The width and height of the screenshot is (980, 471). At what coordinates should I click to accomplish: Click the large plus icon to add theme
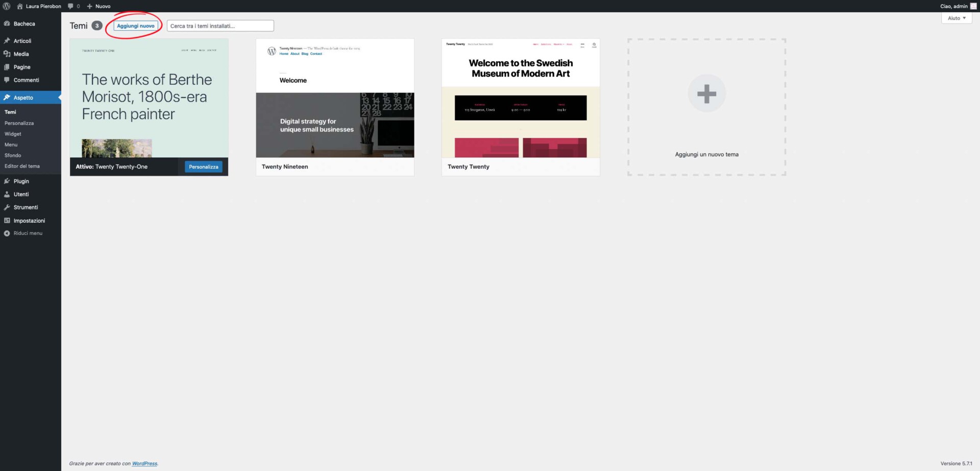tap(706, 93)
